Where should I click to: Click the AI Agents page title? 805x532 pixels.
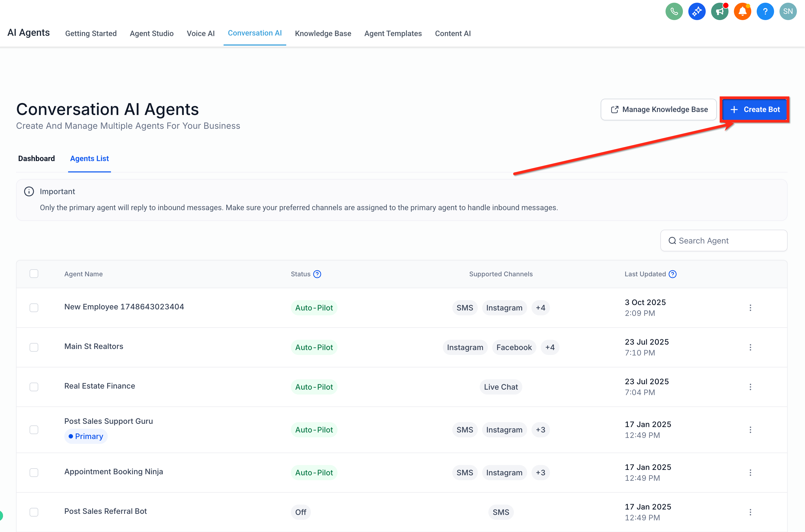28,33
